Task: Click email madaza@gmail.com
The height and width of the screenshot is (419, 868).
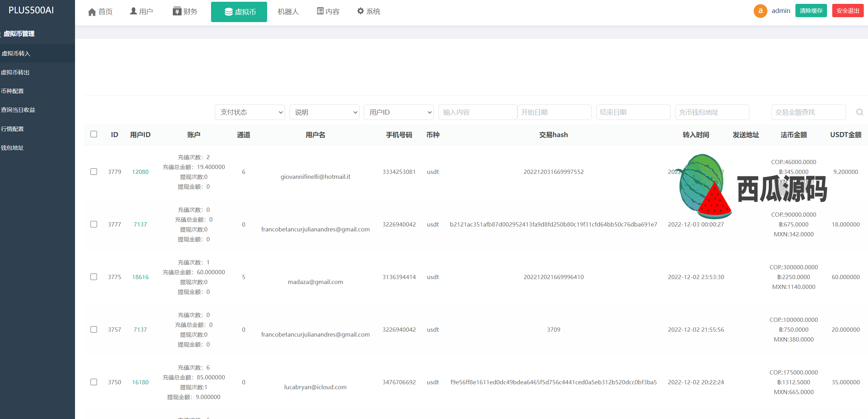Action: [316, 282]
